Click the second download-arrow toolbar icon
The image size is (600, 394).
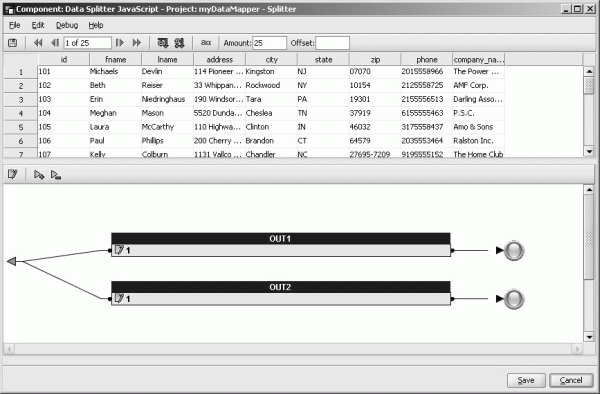pyautogui.click(x=179, y=43)
